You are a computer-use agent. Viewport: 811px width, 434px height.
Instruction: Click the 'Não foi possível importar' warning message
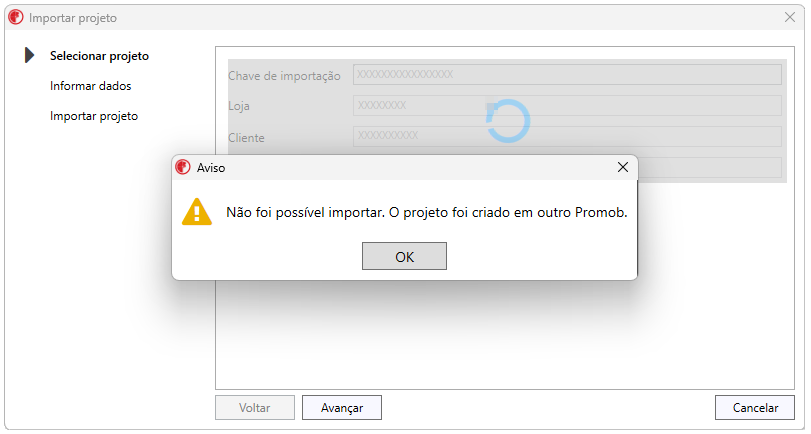[x=427, y=212]
